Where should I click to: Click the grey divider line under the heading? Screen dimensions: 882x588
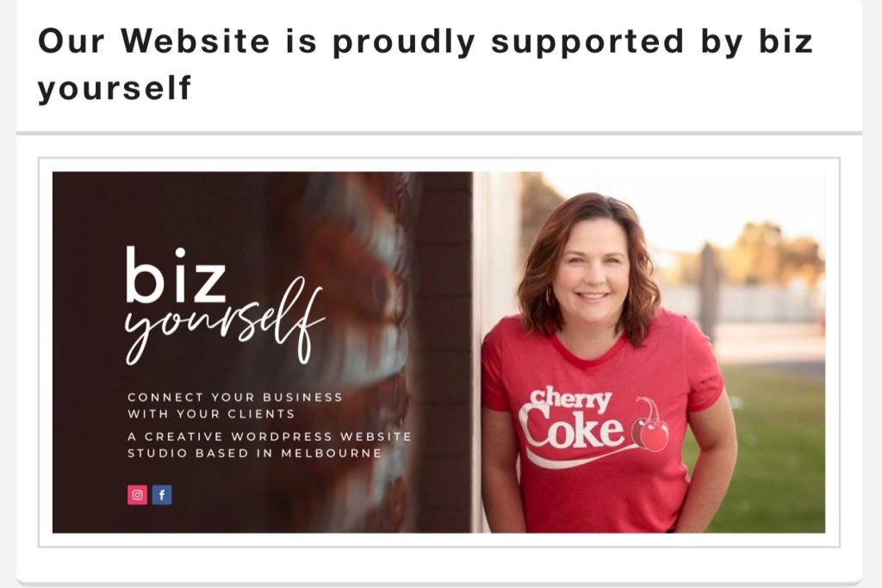[438, 133]
